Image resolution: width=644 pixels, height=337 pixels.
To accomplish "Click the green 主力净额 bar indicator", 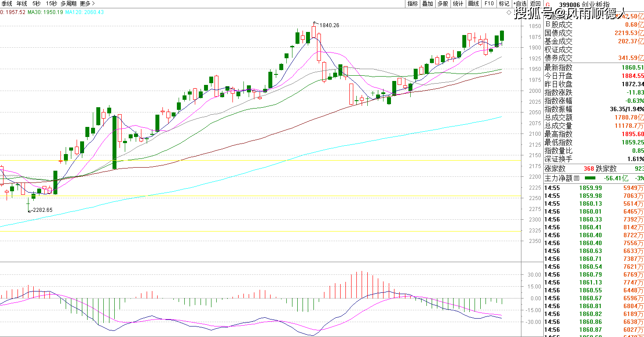I will pyautogui.click(x=590, y=178).
